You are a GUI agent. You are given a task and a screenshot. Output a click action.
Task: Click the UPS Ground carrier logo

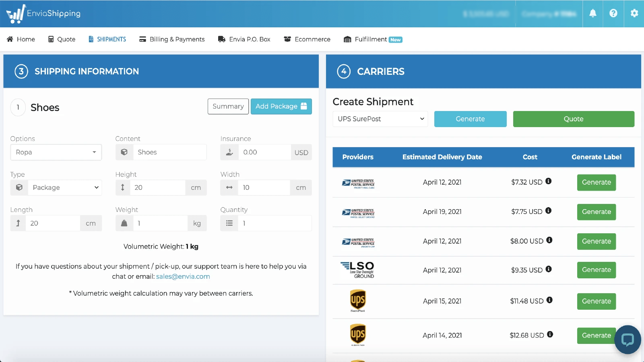pyautogui.click(x=358, y=335)
